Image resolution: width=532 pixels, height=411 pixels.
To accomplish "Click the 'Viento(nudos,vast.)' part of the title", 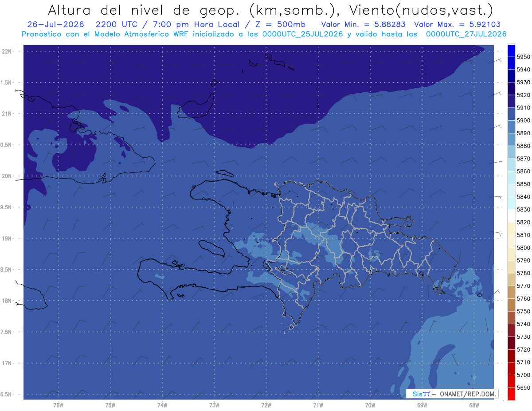I will 422,10.
